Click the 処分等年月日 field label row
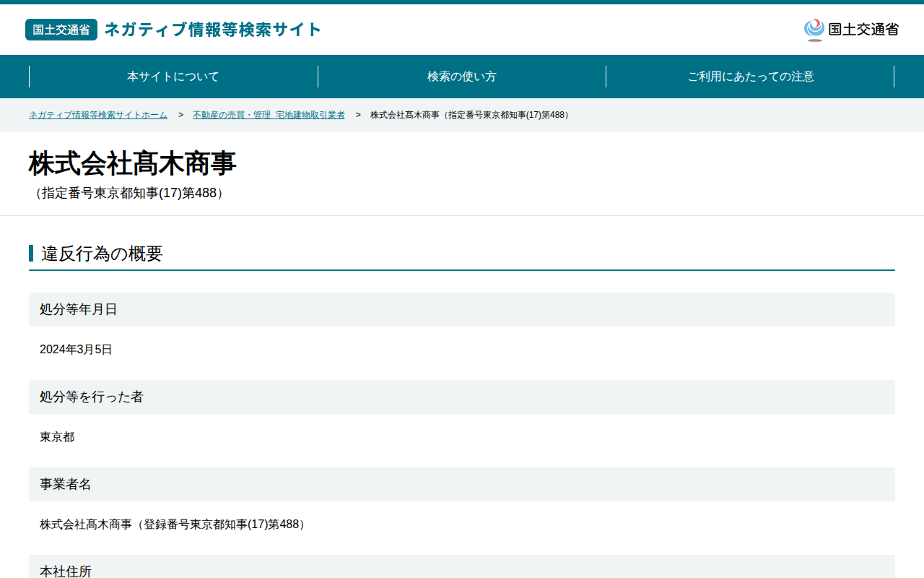The width and height of the screenshot is (924, 578). 462,309
